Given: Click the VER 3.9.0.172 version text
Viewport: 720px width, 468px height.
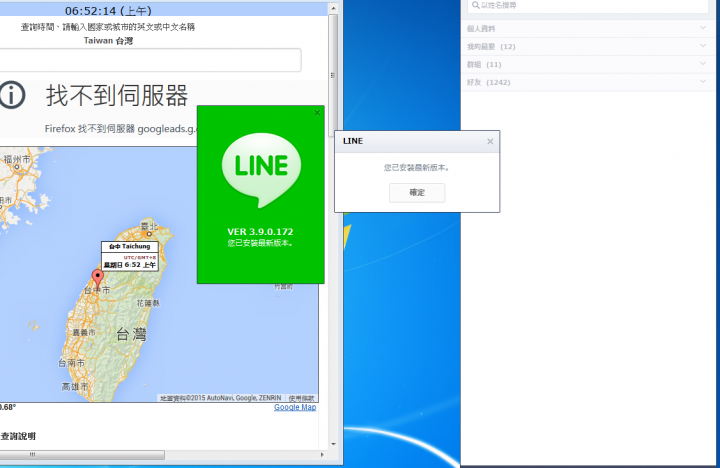Looking at the screenshot, I should [260, 232].
